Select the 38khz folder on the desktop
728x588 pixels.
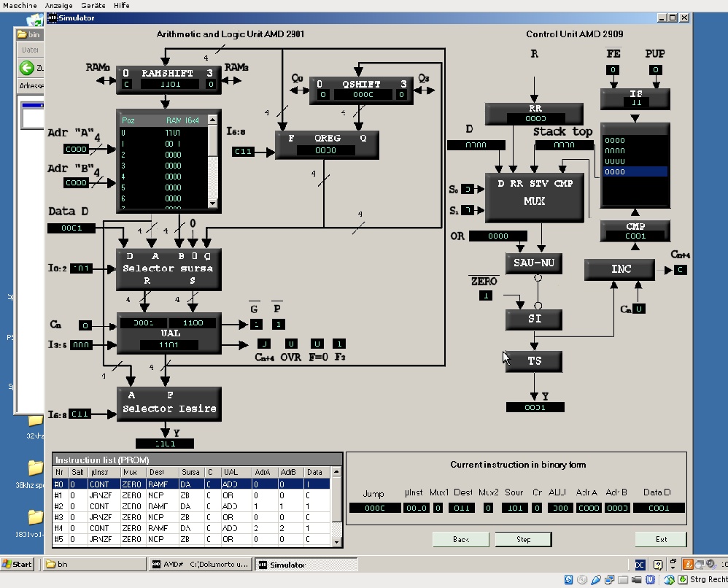[x=35, y=468]
